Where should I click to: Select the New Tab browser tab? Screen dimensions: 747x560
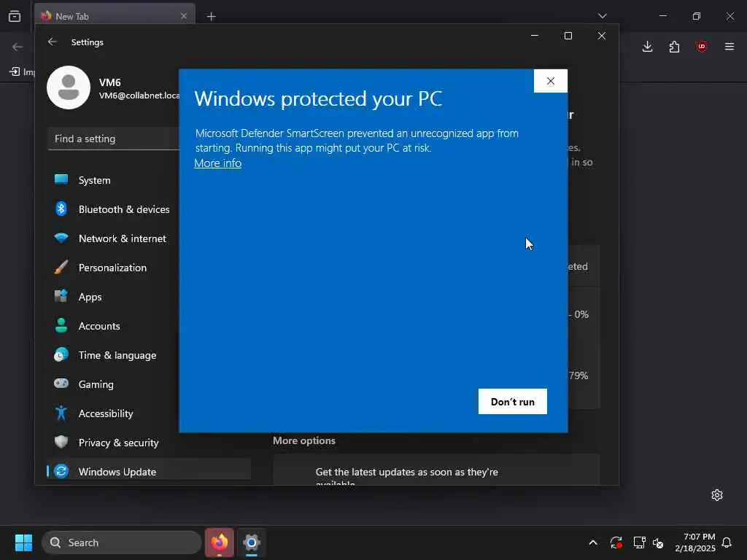pyautogui.click(x=115, y=16)
